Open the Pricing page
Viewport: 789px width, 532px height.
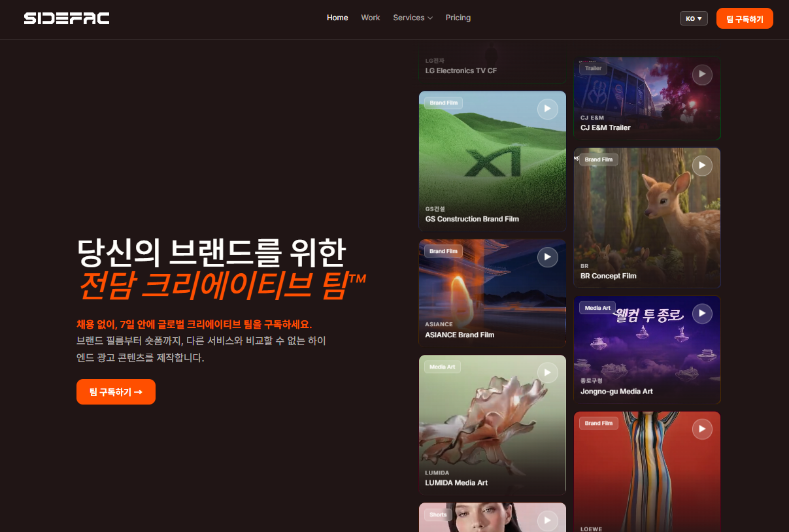click(458, 18)
